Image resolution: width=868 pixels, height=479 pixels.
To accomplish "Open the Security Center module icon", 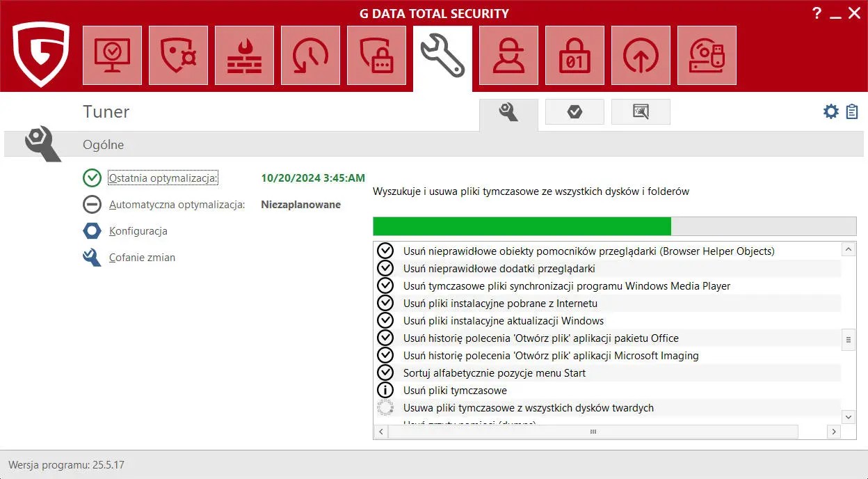I will [x=111, y=55].
